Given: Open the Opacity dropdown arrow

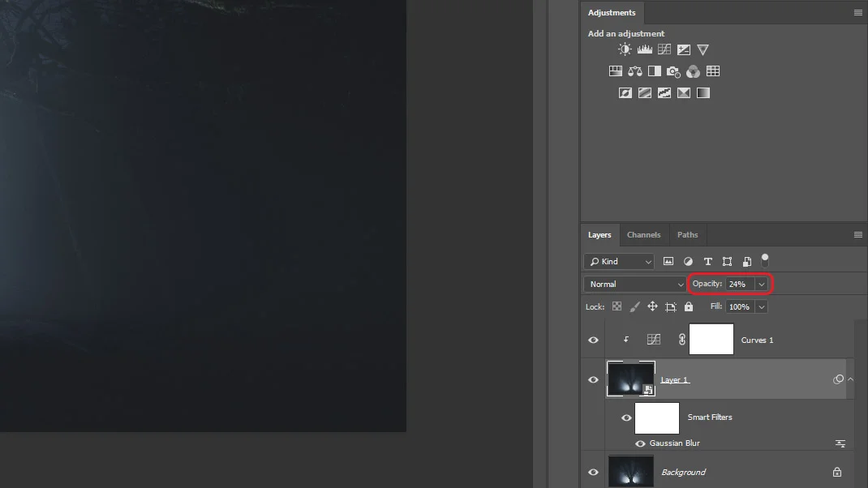Looking at the screenshot, I should point(761,285).
